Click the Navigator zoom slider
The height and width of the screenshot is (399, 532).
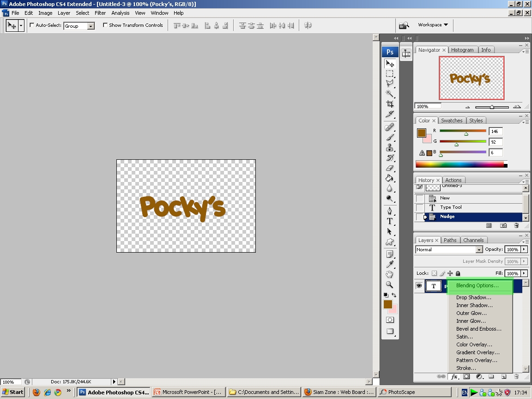[492, 107]
